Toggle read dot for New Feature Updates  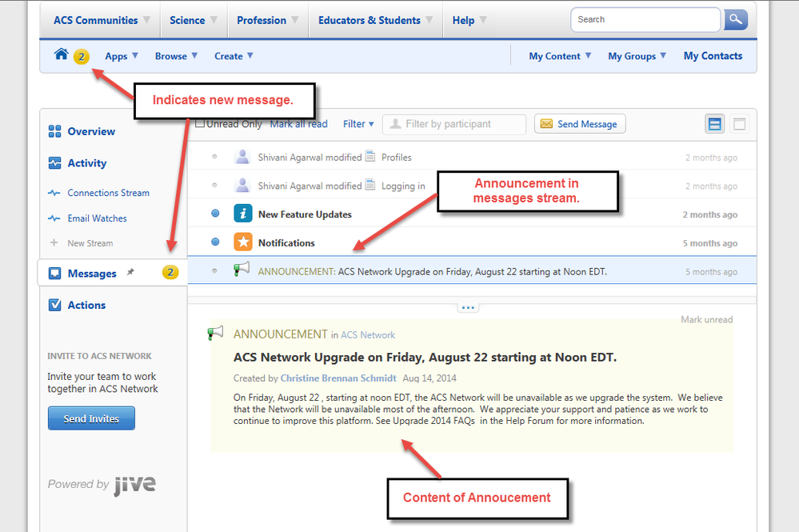pos(215,214)
